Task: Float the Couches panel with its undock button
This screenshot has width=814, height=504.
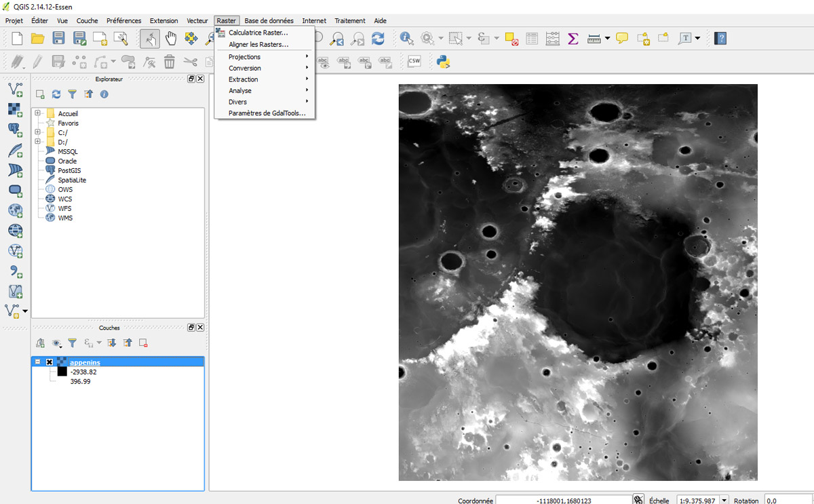Action: (191, 328)
